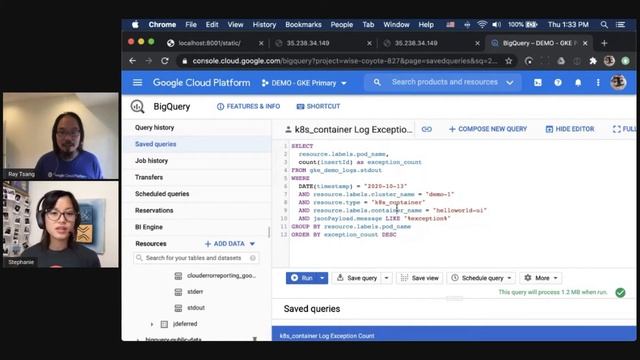Click the browser forward arrow

pyautogui.click(x=149, y=61)
